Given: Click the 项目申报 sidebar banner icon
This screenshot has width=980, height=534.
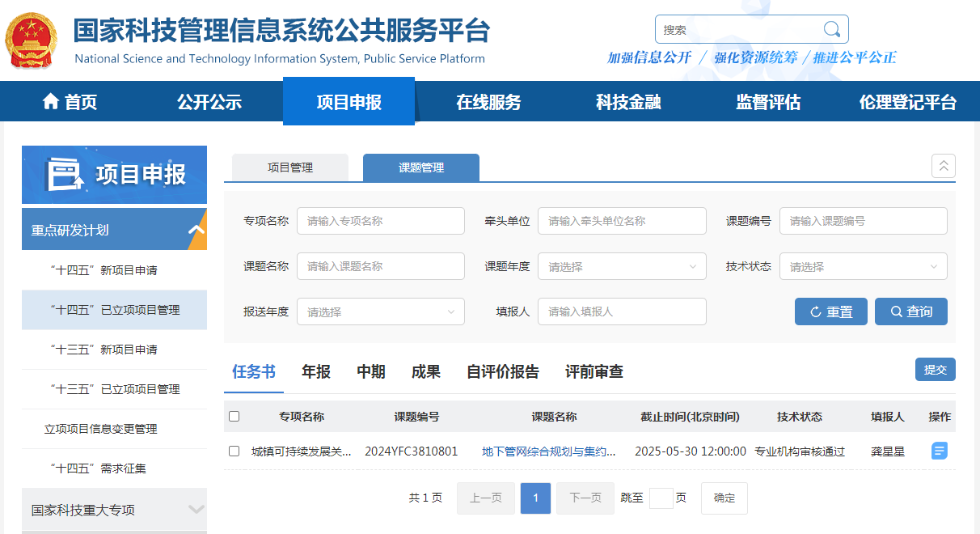Looking at the screenshot, I should [65, 175].
